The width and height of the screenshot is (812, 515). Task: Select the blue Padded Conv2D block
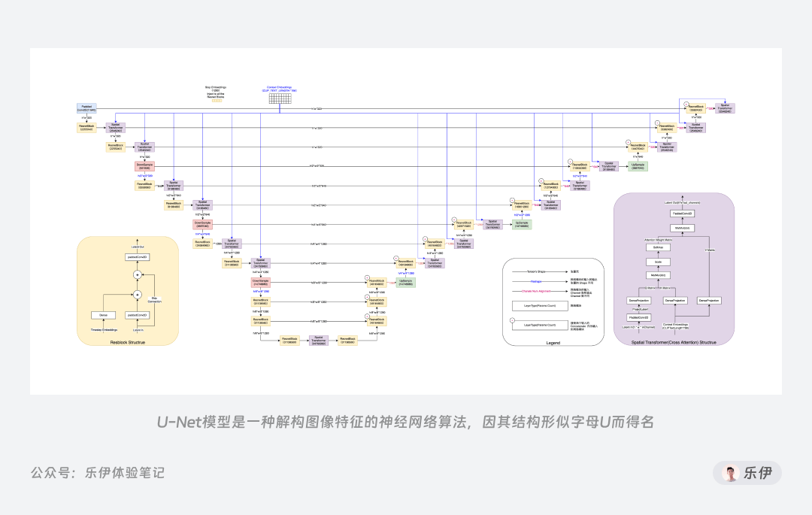(86, 108)
